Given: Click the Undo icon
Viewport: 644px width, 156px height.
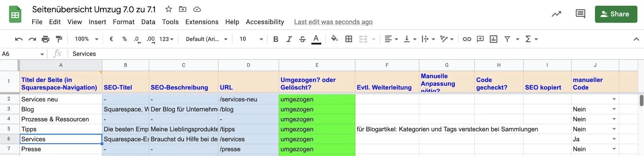Looking at the screenshot, I should [19, 39].
